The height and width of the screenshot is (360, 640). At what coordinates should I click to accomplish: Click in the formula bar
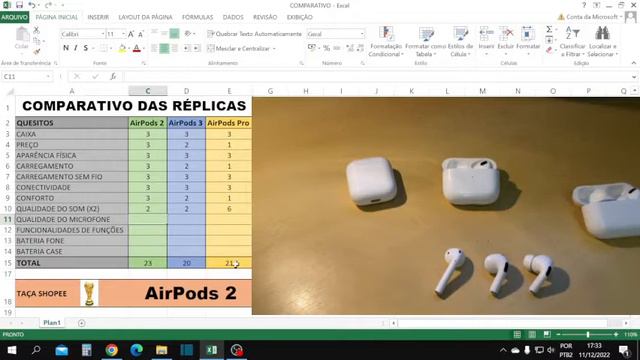point(377,76)
